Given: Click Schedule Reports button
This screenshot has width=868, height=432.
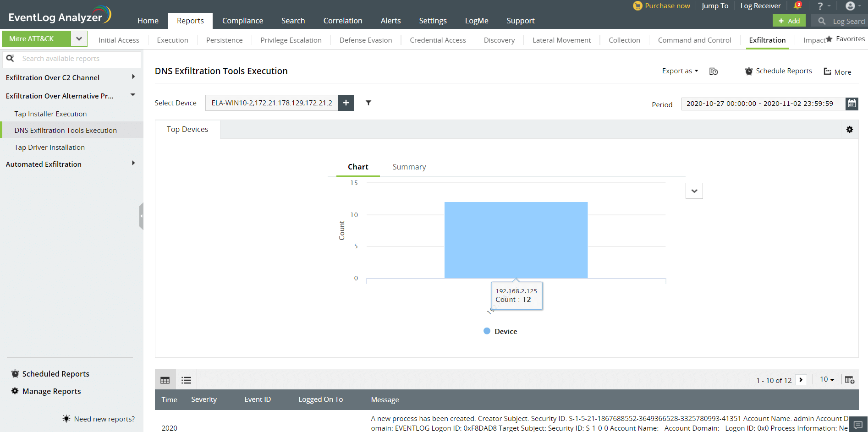Looking at the screenshot, I should pyautogui.click(x=778, y=71).
